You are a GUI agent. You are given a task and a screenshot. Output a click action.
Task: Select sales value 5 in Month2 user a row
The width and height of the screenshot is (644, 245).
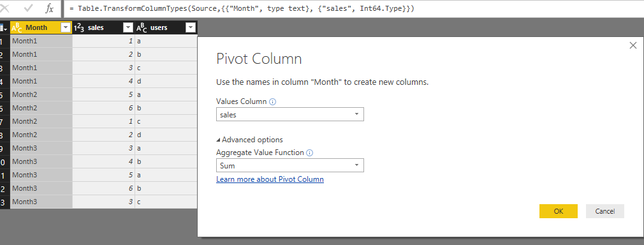pyautogui.click(x=103, y=94)
